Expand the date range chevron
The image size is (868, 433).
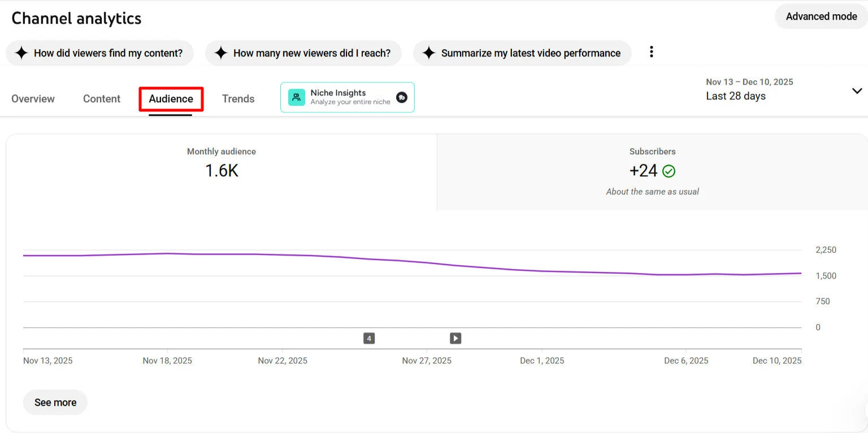pyautogui.click(x=857, y=90)
